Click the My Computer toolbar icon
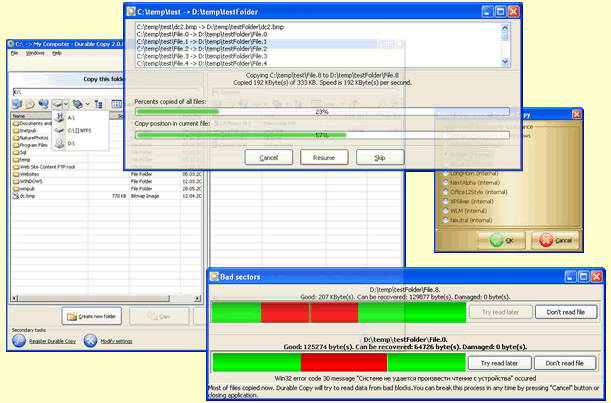This screenshot has width=611, height=403. pos(43,104)
